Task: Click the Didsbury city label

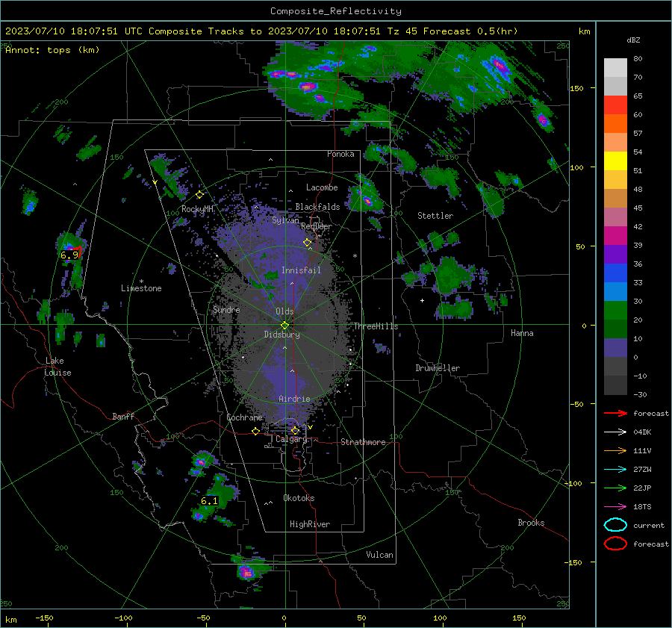Action: pyautogui.click(x=281, y=335)
